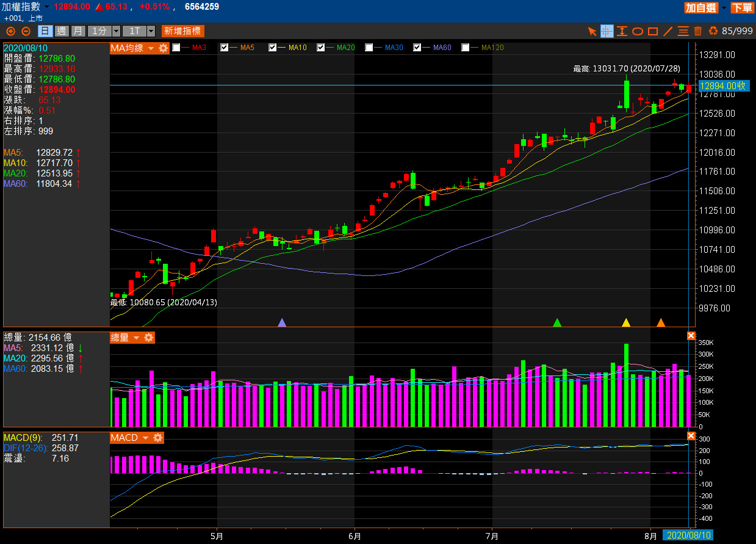Click the 新增指標 add indicator button
This screenshot has height=544, width=756.
coord(183,31)
